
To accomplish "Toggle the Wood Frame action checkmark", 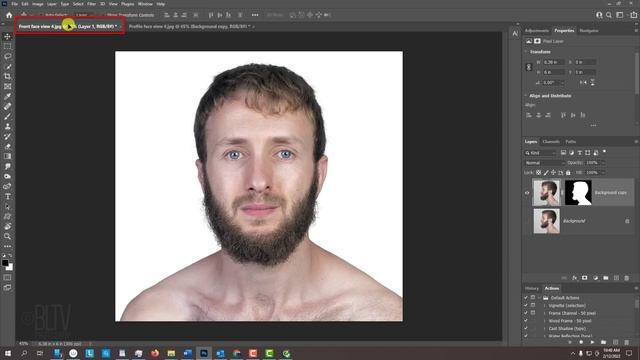I will pyautogui.click(x=526, y=321).
